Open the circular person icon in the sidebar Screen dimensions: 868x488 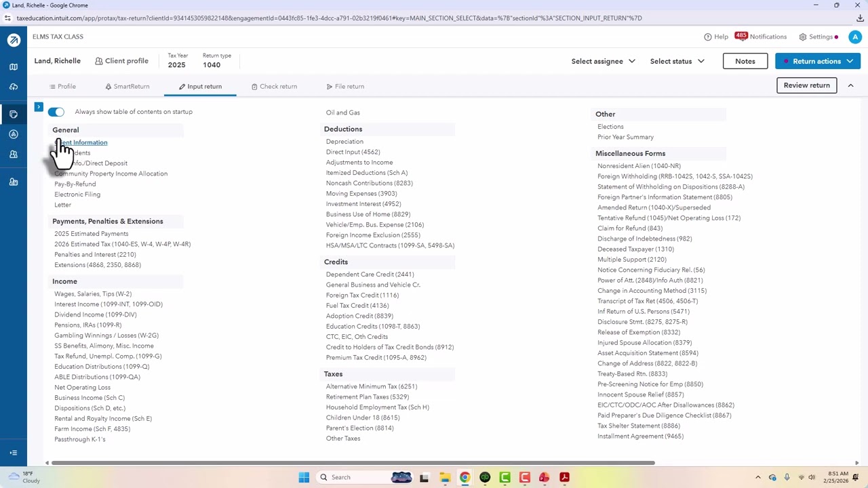14,134
